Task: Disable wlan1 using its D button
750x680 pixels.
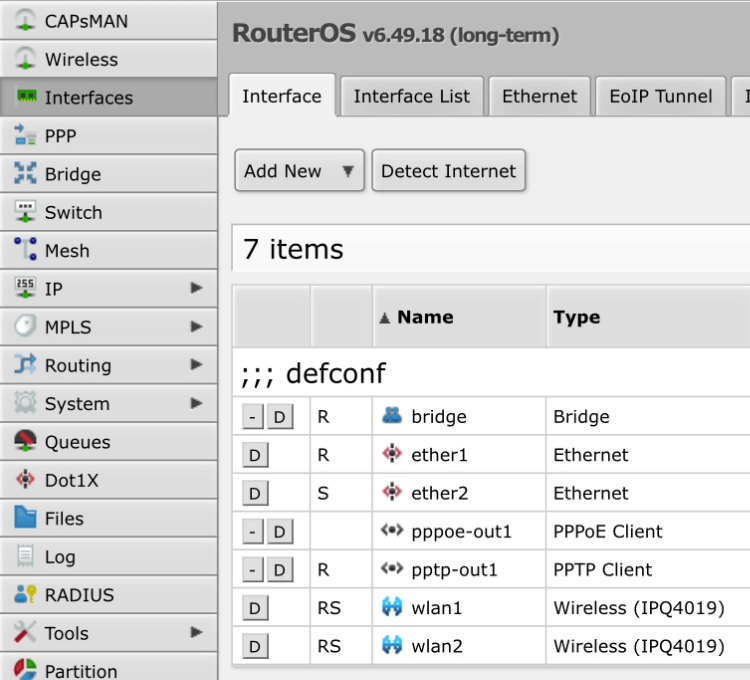Action: (x=254, y=608)
